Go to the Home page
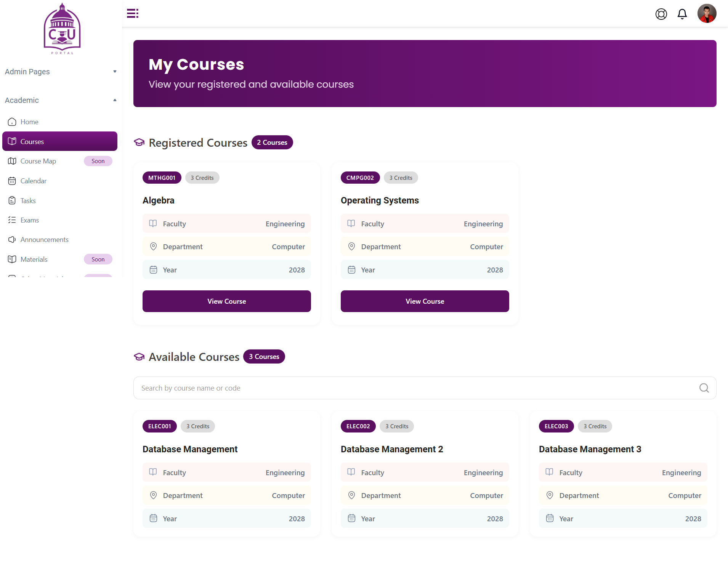The image size is (728, 575). pyautogui.click(x=29, y=122)
